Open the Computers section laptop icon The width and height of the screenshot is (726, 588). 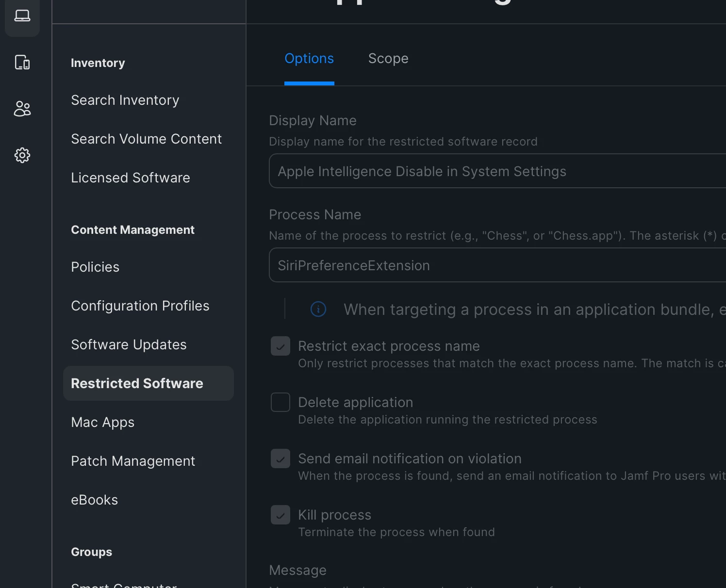(x=22, y=16)
